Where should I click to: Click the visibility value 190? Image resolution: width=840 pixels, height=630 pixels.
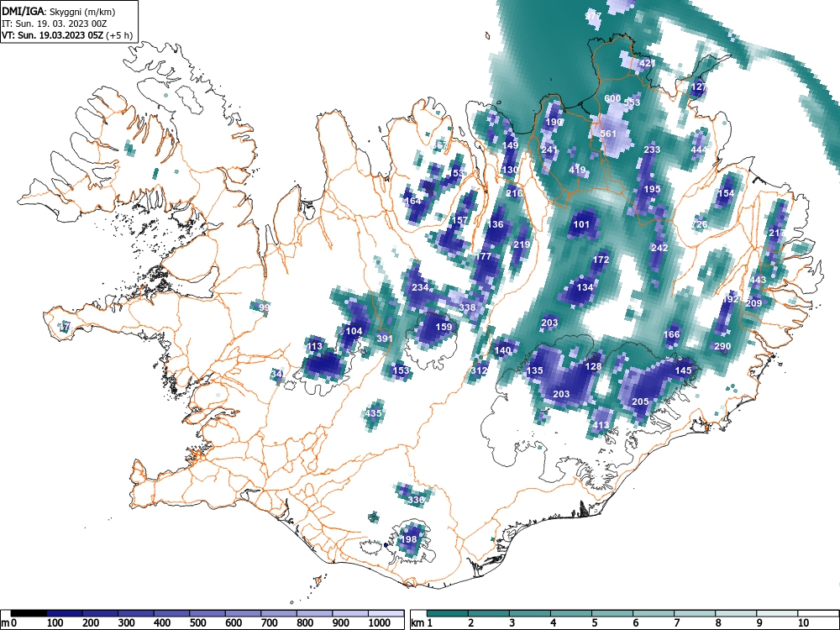click(554, 122)
